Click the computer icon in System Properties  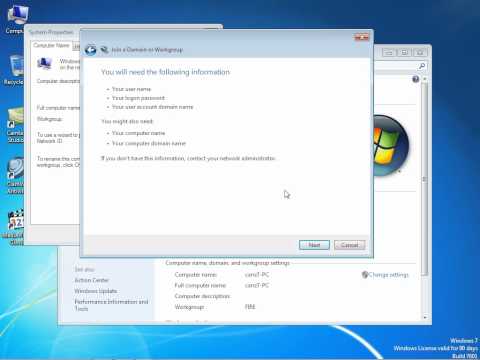pos(44,63)
